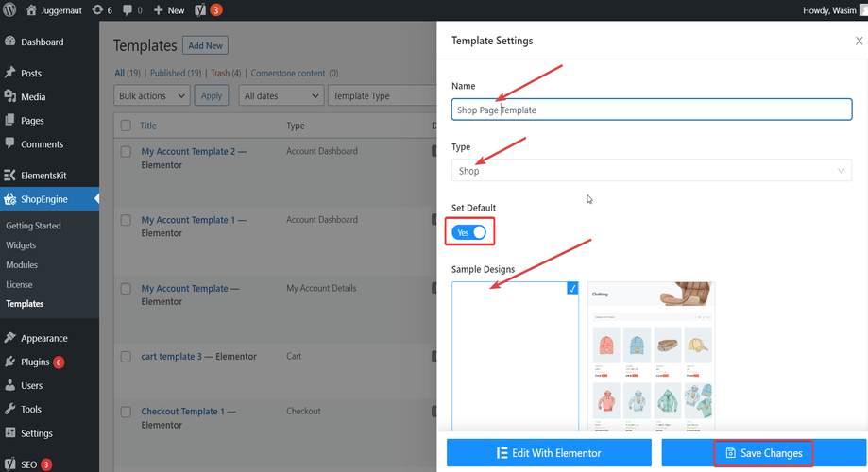Select the blank sample design thumbnail
This screenshot has height=472, width=868.
point(515,356)
